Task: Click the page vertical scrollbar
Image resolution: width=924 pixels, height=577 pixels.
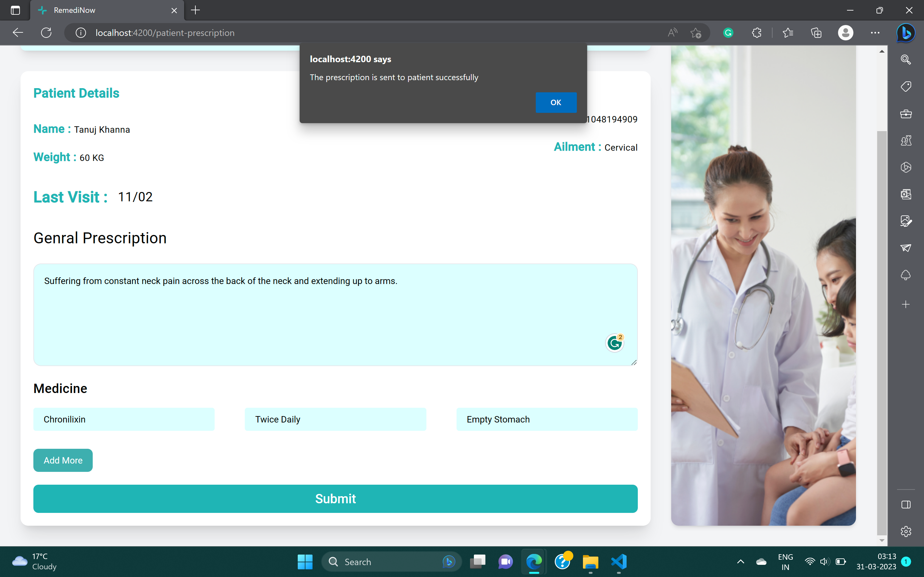Action: 881,332
